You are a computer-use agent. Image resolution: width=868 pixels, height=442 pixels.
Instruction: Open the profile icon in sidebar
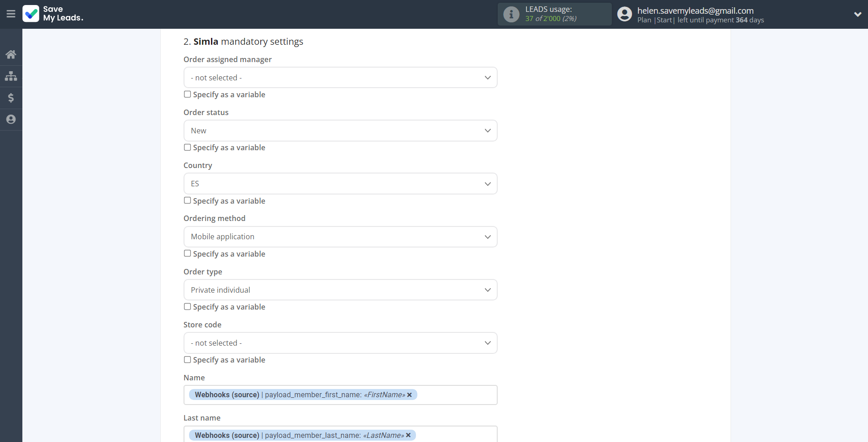point(11,119)
